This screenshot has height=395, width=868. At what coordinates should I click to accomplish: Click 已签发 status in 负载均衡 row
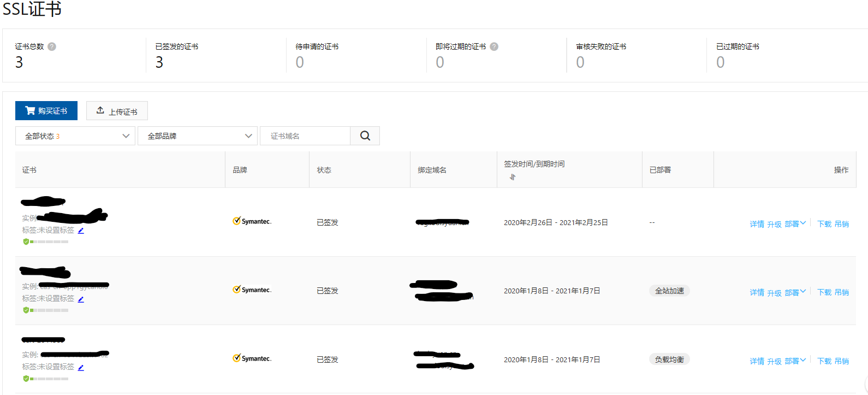328,359
